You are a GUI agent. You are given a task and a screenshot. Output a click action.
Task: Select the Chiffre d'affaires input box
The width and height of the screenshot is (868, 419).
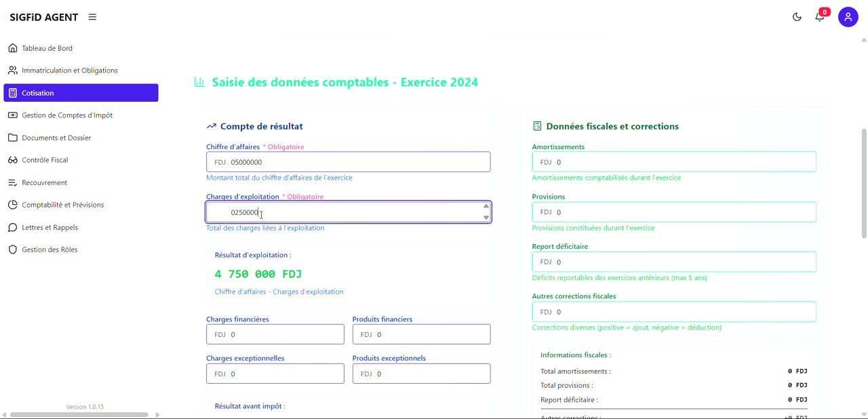(x=348, y=161)
